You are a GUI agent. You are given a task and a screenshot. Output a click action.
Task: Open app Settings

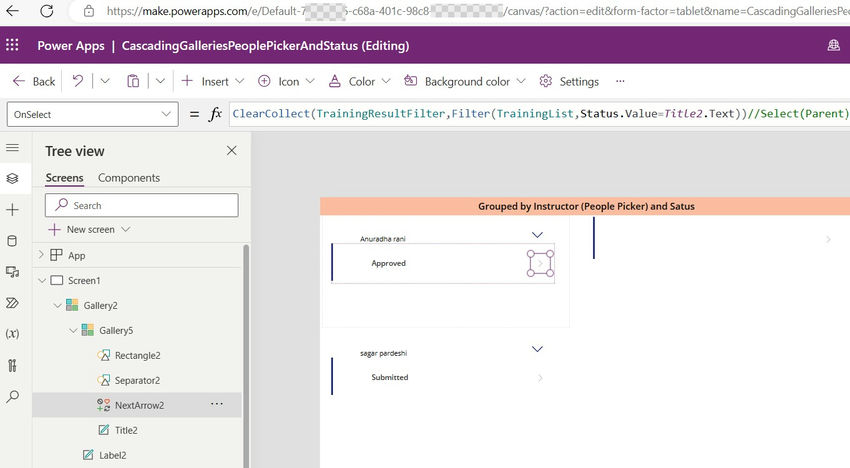tap(569, 81)
